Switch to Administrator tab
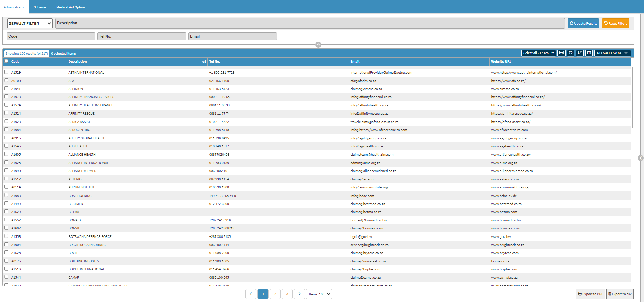Image resolution: width=644 pixels, height=302 pixels. click(14, 7)
